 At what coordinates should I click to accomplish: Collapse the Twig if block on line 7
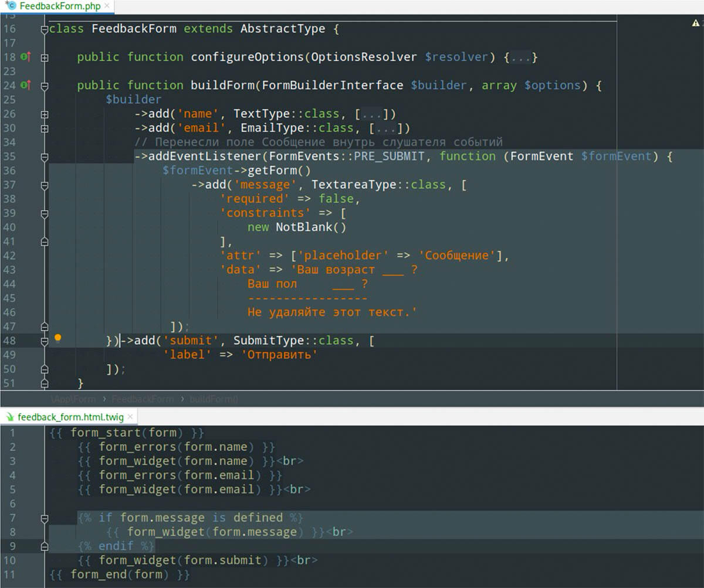[x=45, y=518]
